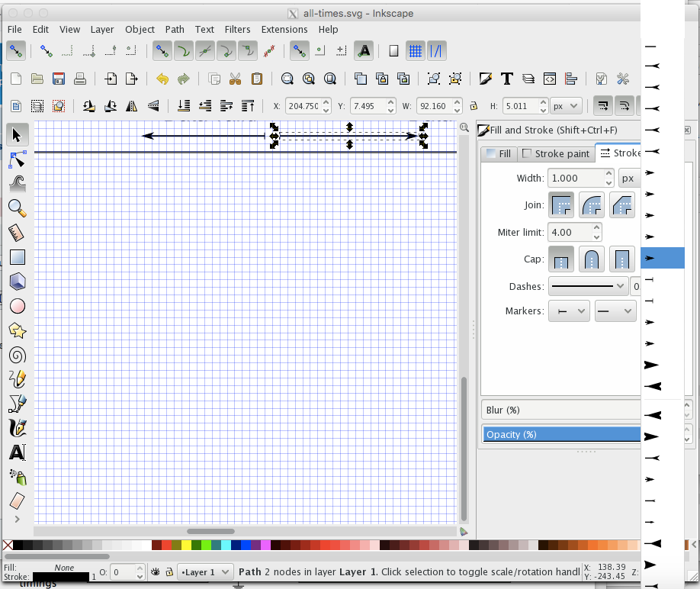Select the Zoom magnifier tool
Image resolution: width=700 pixels, height=589 pixels.
tap(18, 208)
